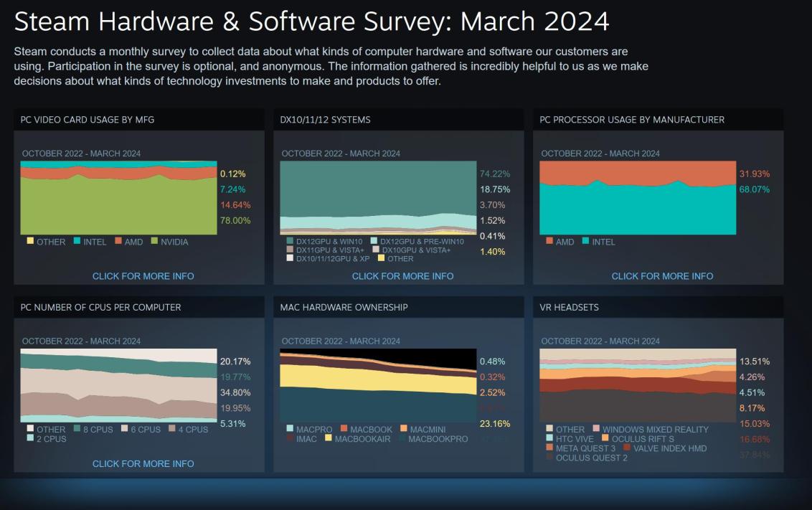Click the META QUEST 3 legend marker

(549, 447)
